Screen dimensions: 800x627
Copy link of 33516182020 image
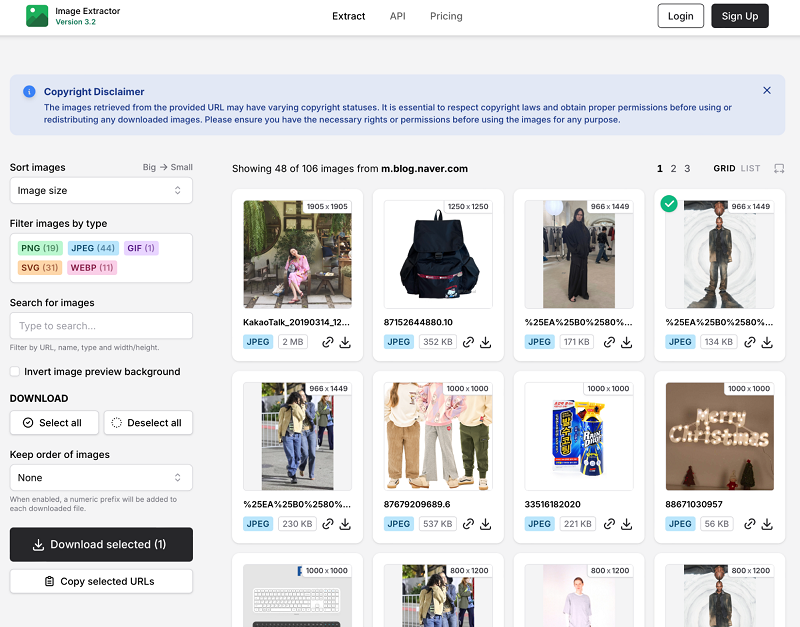tap(608, 524)
